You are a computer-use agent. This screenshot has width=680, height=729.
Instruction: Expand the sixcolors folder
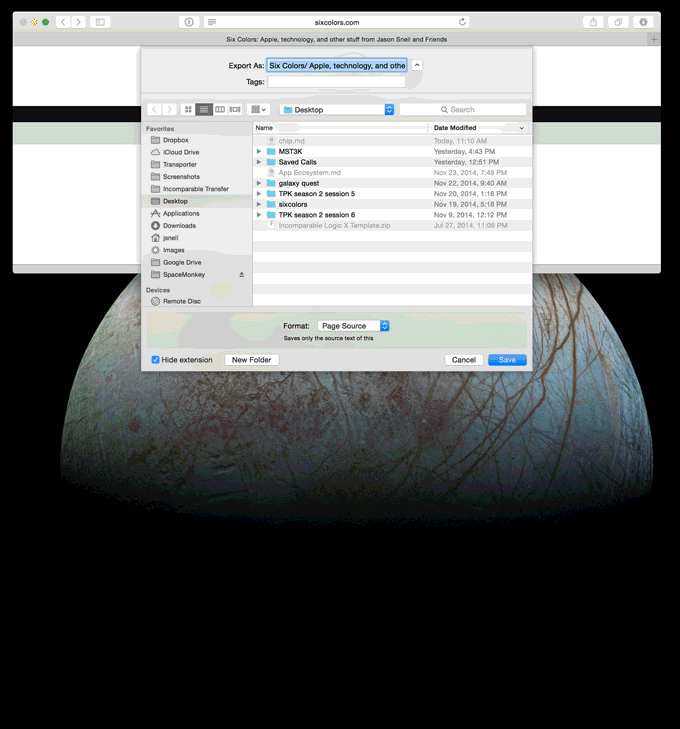coord(259,205)
